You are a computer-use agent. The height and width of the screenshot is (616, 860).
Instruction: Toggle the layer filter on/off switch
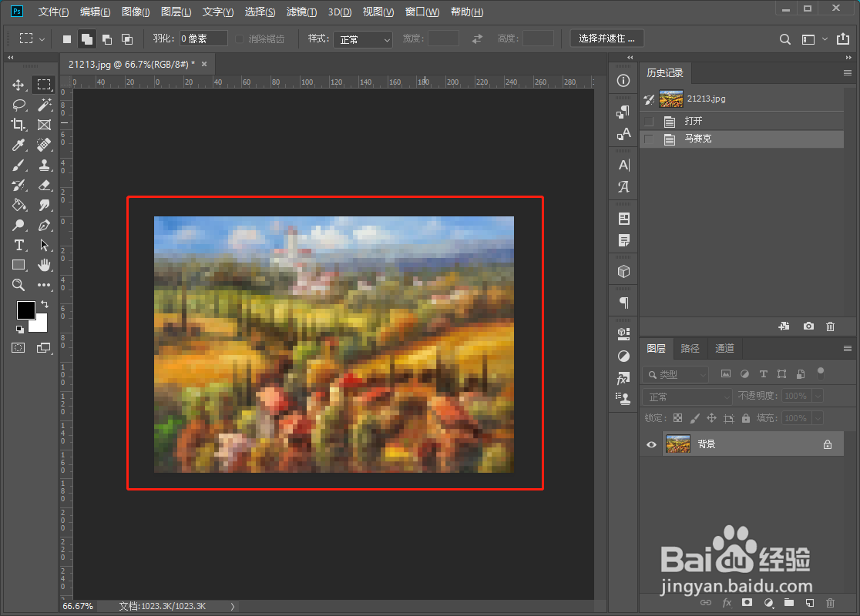pos(821,373)
